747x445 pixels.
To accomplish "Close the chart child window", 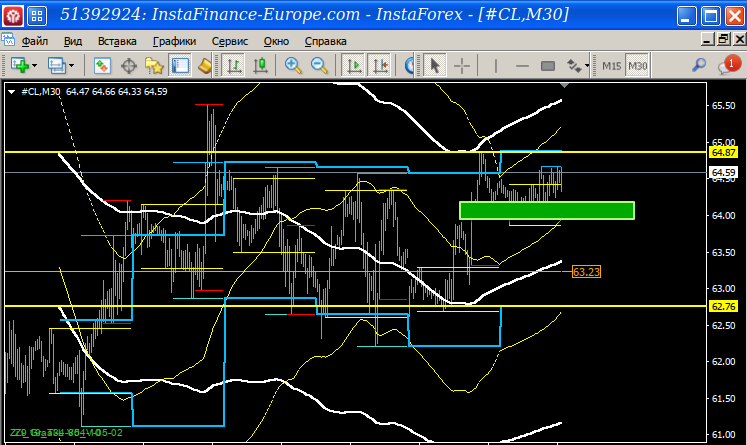I will click(739, 39).
